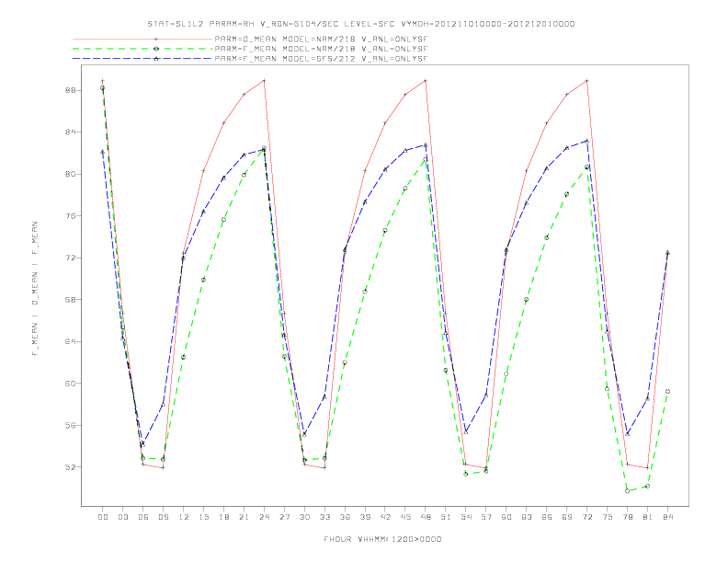The image size is (728, 563).
Task: Click x-axis tick label 54
Action: point(466,517)
